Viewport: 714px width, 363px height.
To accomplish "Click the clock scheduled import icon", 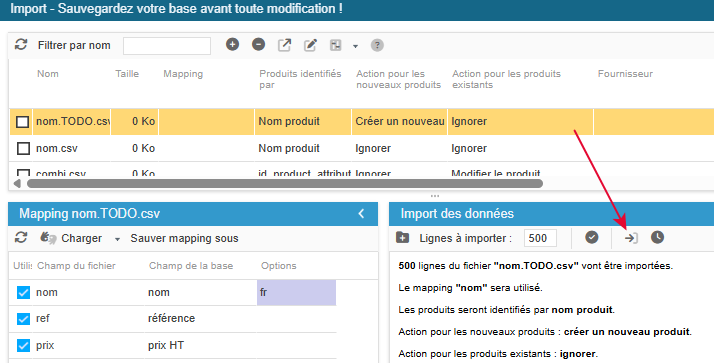I will 657,237.
